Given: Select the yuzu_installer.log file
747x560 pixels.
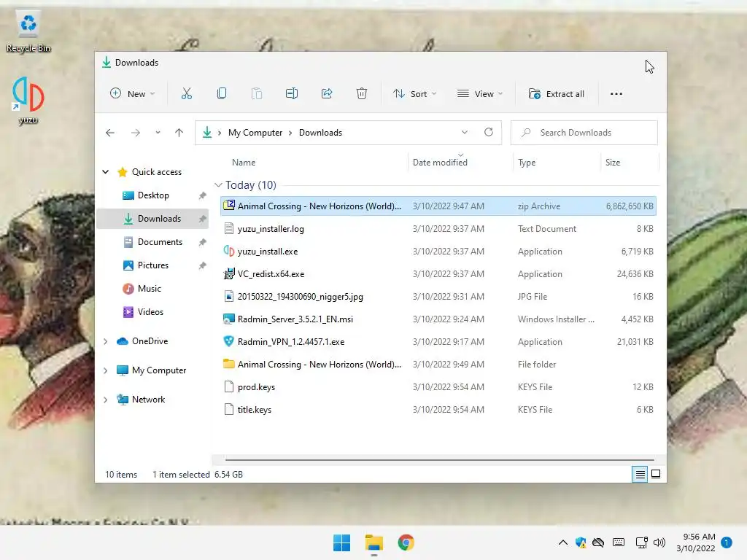Looking at the screenshot, I should click(x=438, y=228).
